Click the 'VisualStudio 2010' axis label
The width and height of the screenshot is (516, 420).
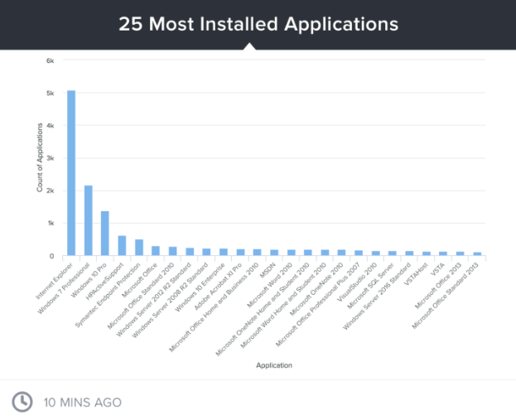click(358, 282)
